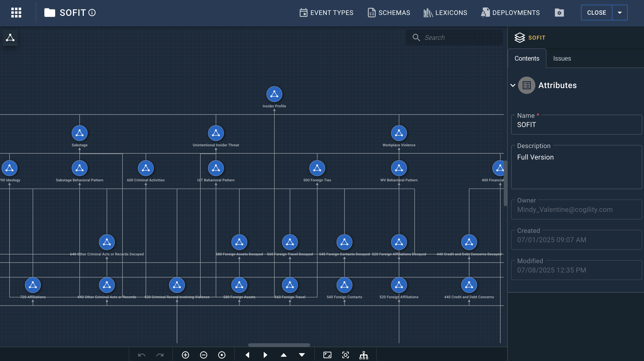This screenshot has height=361, width=644.
Task: Click the folder settings gear icon
Action: click(x=559, y=13)
